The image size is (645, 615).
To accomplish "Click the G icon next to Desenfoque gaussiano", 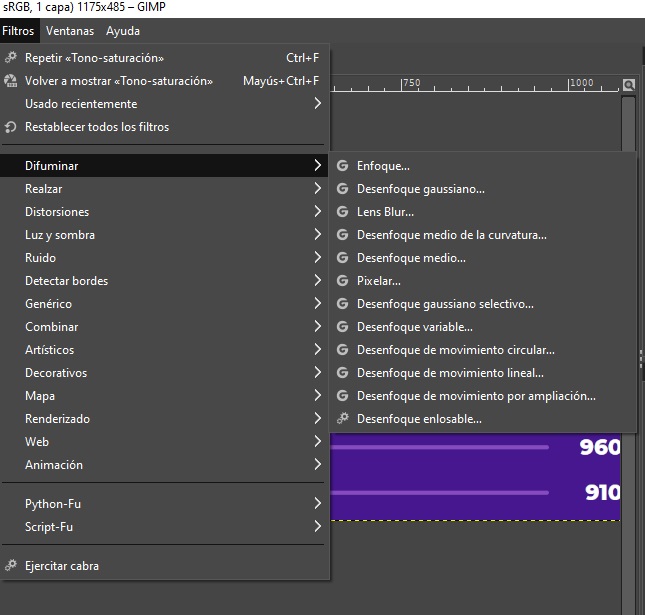I will 342,189.
